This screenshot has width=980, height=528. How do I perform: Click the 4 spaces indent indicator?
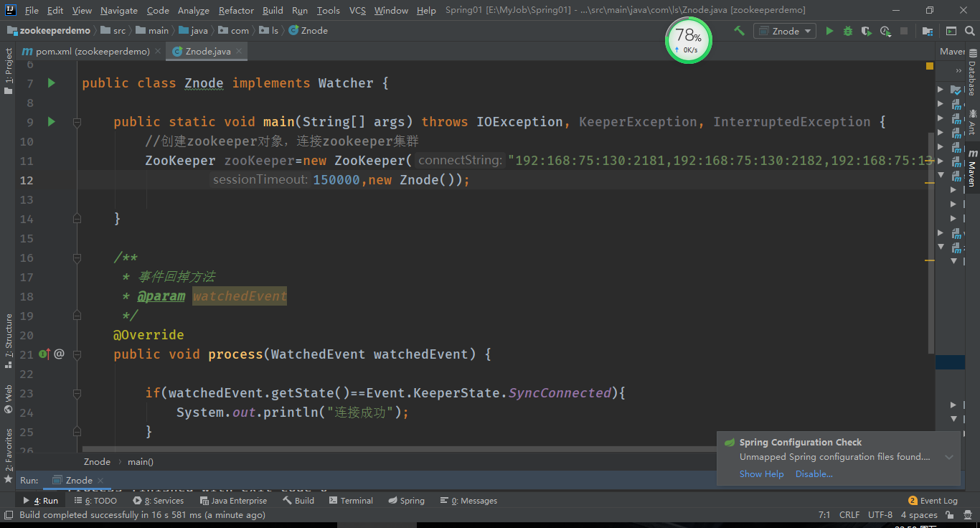[x=919, y=515]
